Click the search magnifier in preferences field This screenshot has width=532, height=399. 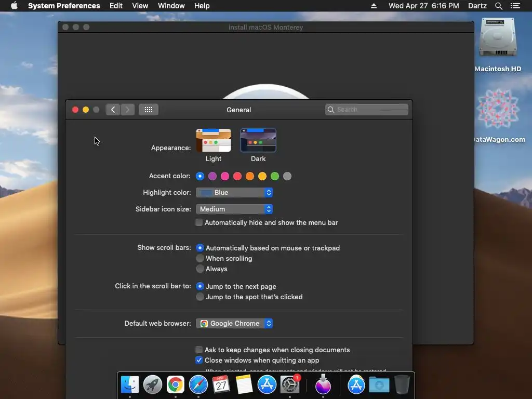[x=331, y=110]
